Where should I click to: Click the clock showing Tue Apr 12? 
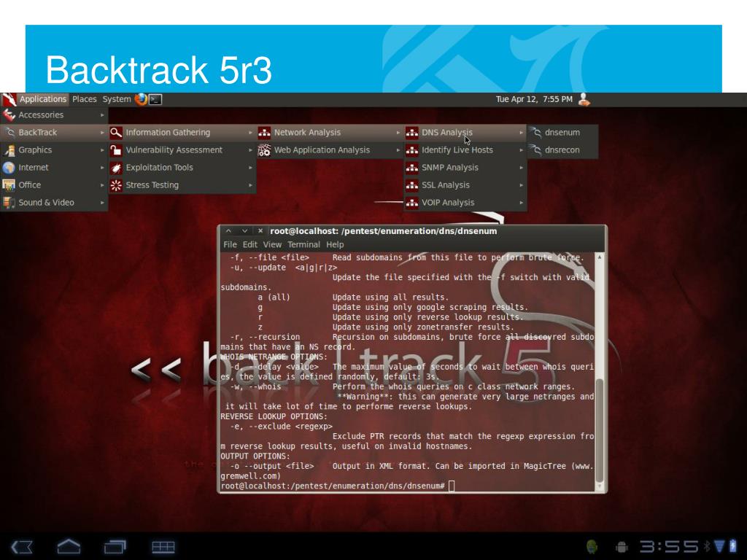coord(534,99)
